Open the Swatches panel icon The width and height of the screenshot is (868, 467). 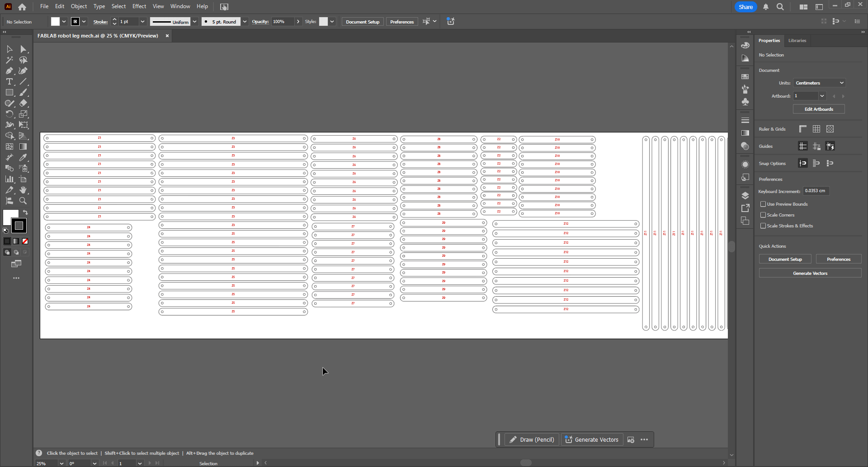745,76
